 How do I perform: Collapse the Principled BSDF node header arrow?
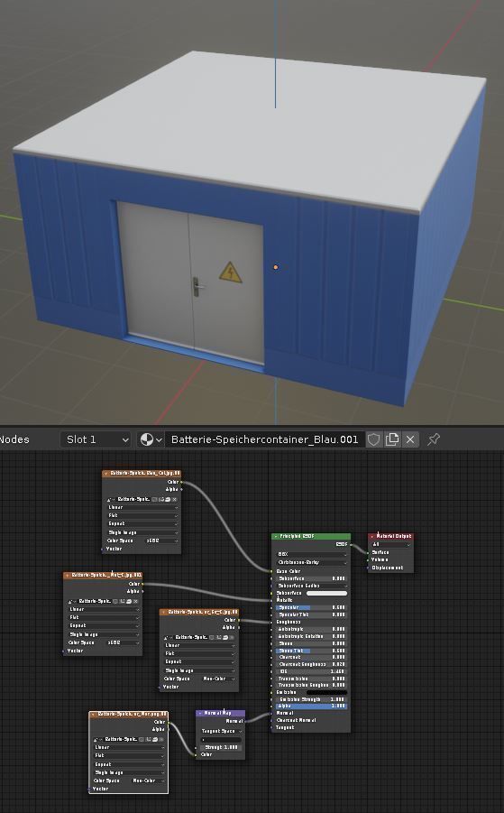tap(276, 536)
